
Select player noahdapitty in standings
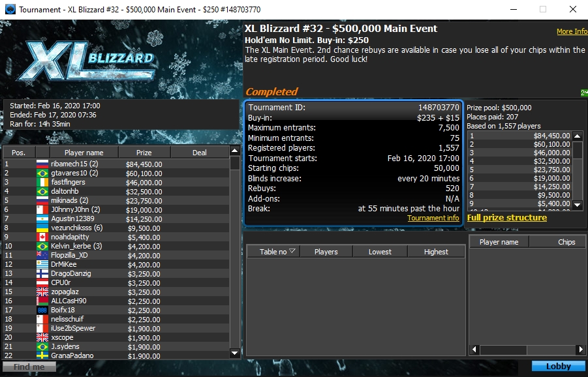point(116,237)
